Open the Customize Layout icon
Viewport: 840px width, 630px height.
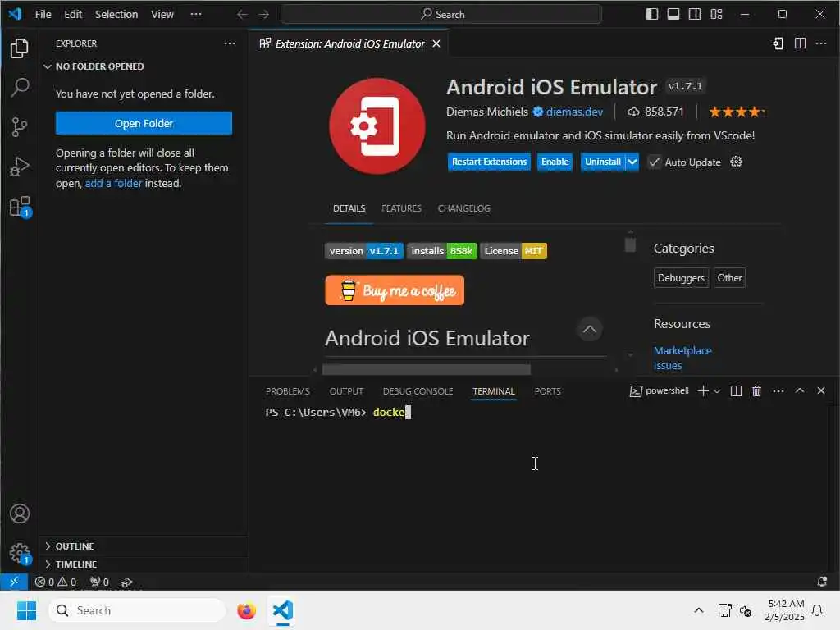coord(716,14)
